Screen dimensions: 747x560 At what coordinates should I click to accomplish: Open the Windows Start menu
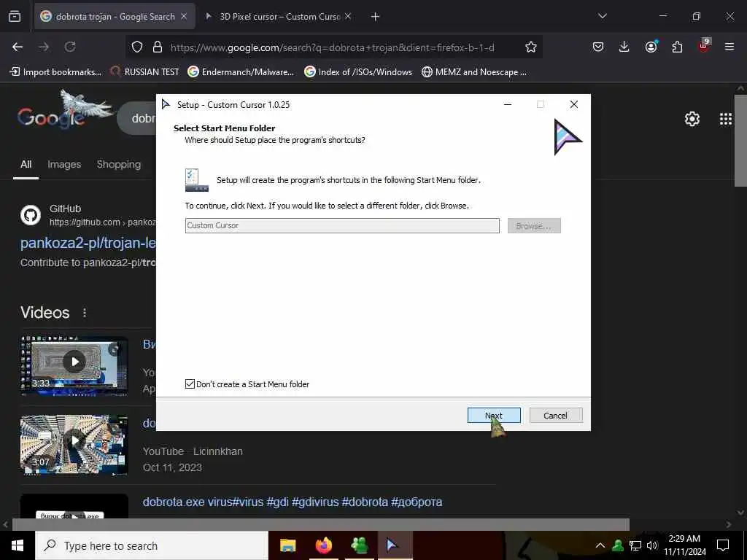pos(18,545)
